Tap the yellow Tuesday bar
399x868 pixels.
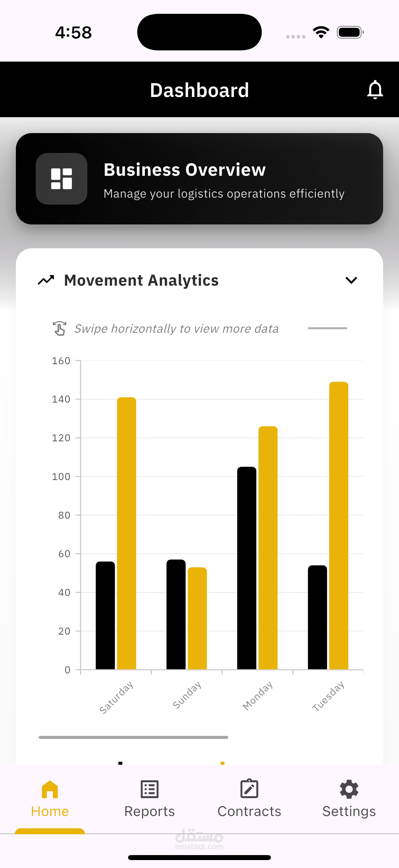(338, 526)
